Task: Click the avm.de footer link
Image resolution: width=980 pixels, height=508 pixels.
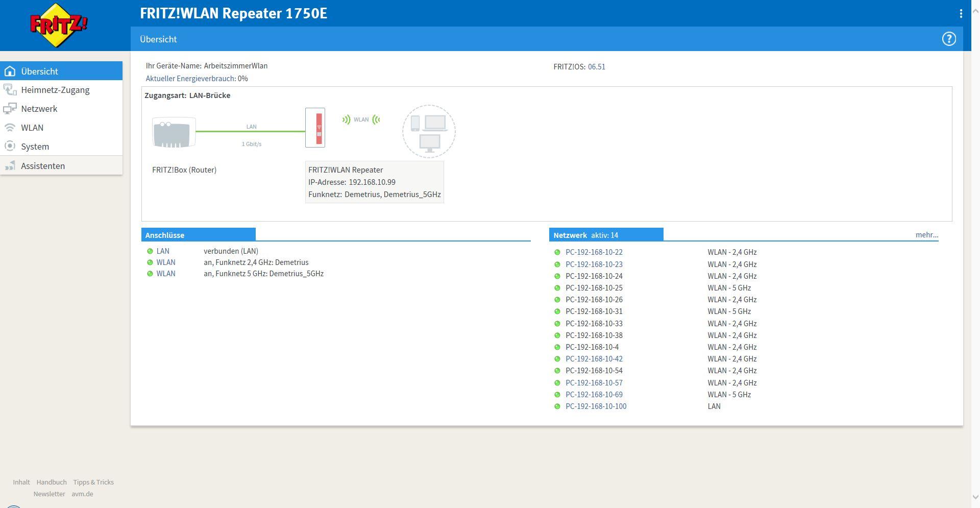Action: [x=82, y=494]
